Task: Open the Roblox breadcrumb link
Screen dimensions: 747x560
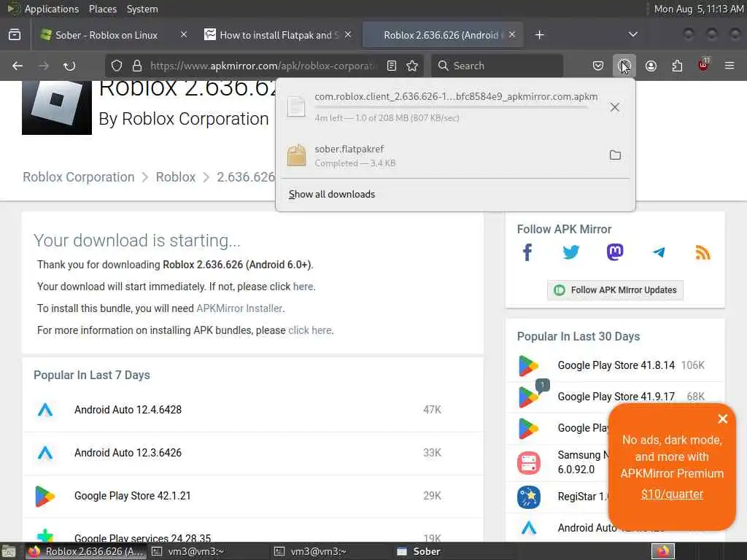Action: (x=176, y=177)
